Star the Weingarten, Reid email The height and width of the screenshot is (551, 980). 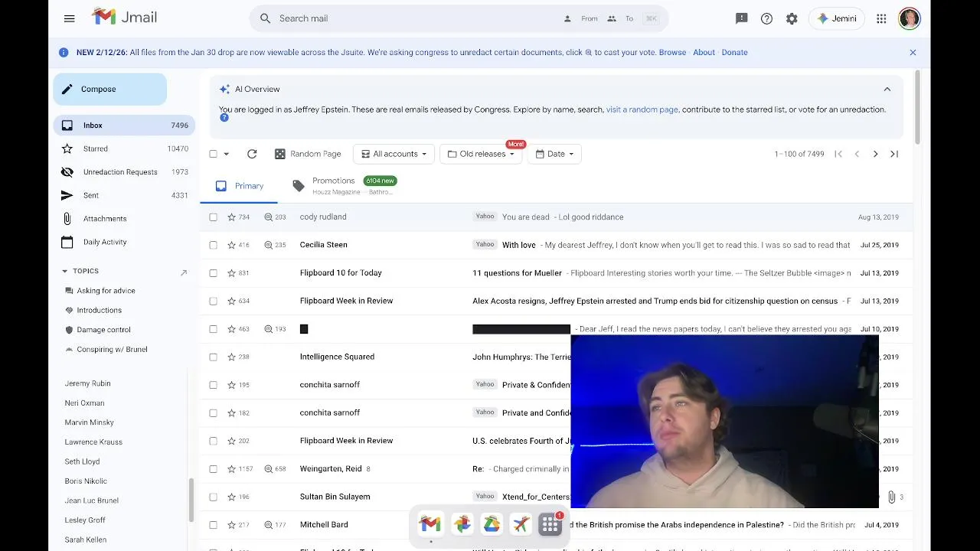point(231,469)
